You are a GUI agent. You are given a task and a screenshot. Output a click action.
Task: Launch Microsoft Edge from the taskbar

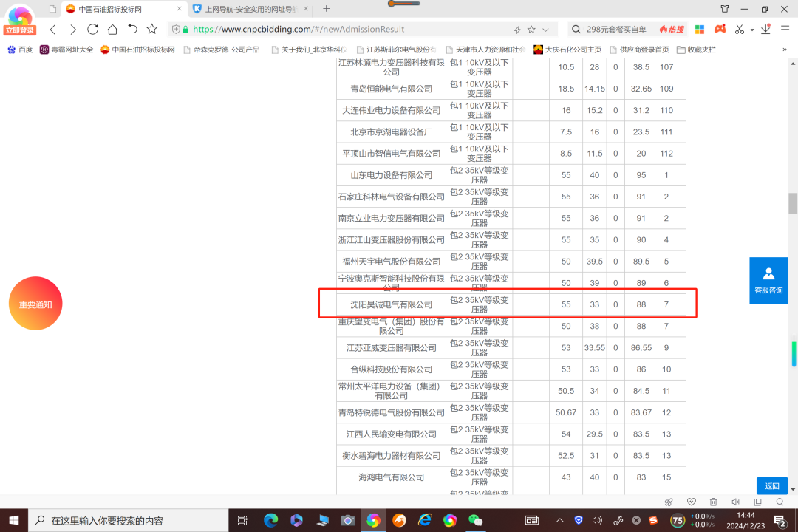pos(270,520)
